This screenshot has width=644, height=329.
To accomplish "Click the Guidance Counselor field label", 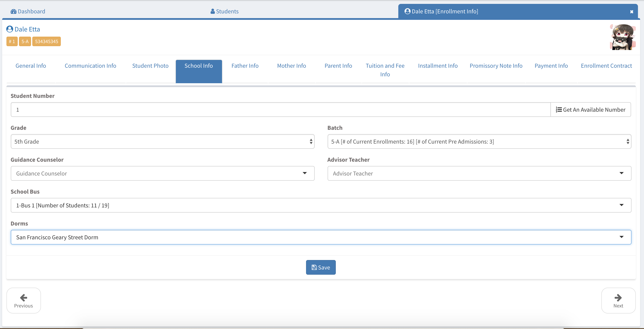I will coord(37,160).
